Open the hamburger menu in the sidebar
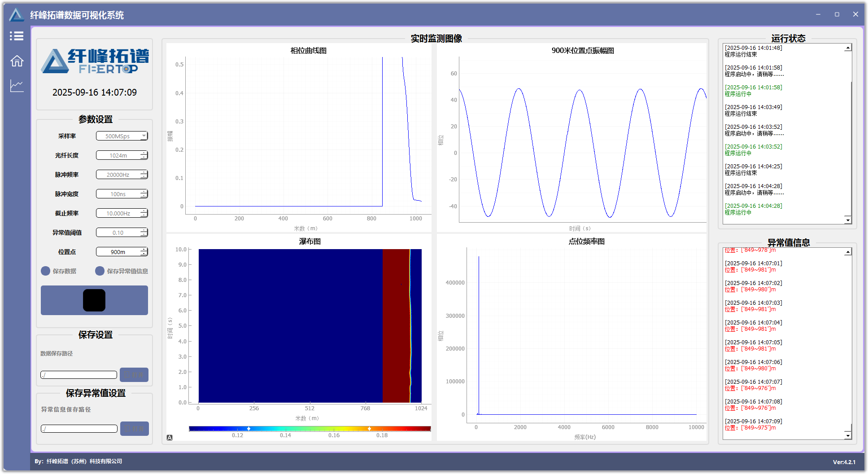 (17, 36)
